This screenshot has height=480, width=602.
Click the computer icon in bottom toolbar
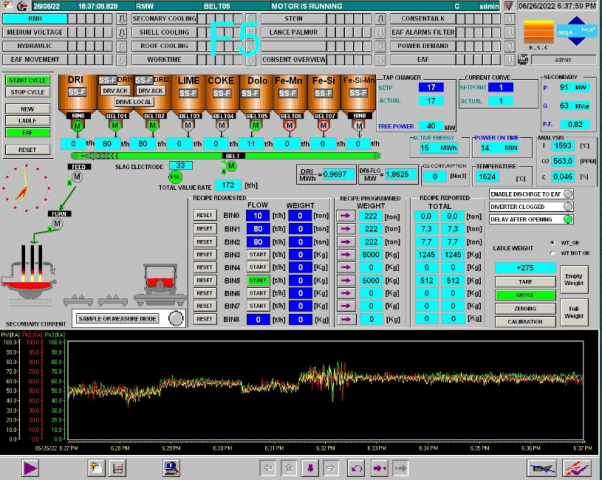[171, 467]
